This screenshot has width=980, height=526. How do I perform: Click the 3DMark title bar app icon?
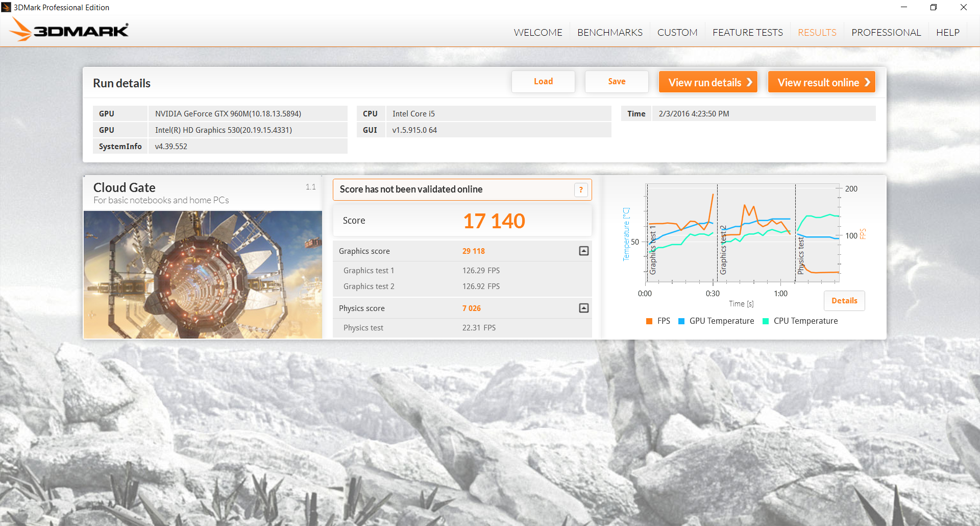(6, 7)
